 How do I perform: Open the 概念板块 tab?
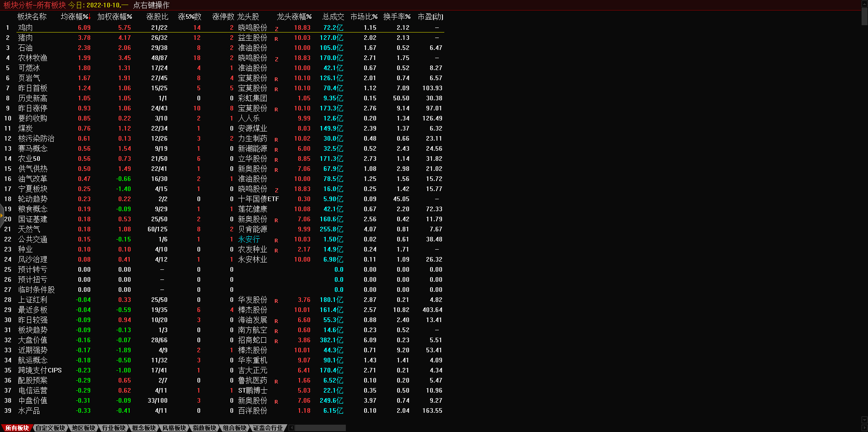[x=144, y=428]
